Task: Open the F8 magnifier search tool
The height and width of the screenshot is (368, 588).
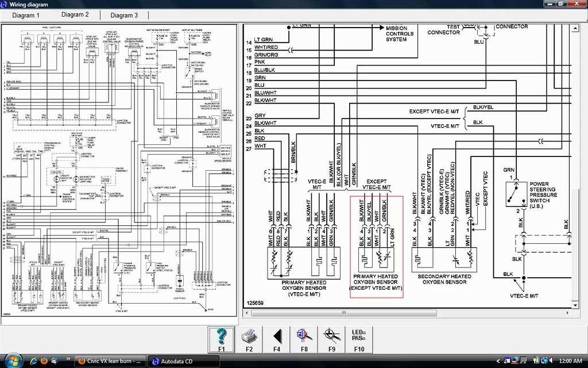Action: point(304,339)
